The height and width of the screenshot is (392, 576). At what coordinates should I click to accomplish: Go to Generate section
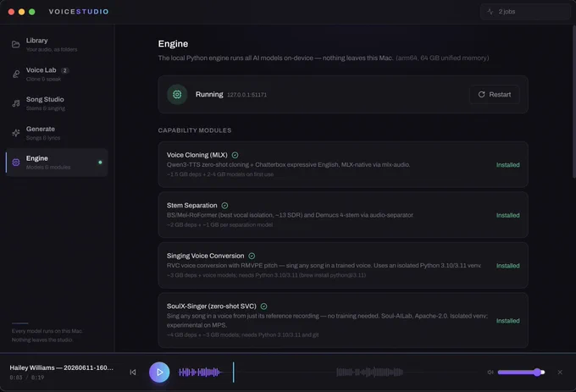coord(57,133)
